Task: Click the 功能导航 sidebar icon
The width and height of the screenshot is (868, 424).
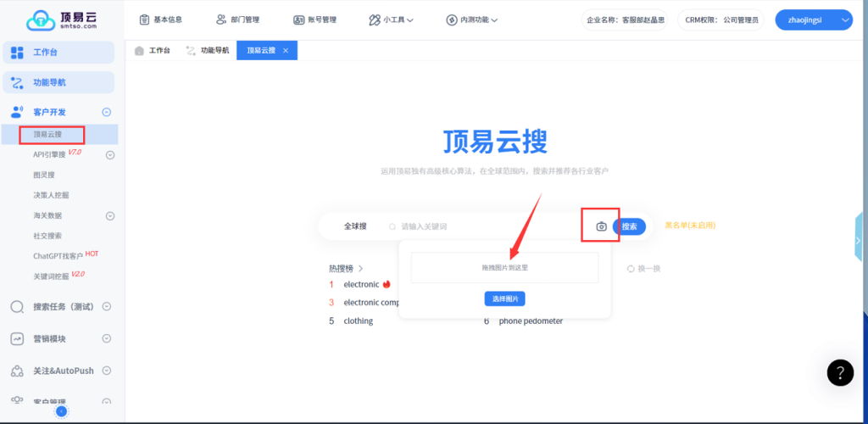Action: (17, 82)
